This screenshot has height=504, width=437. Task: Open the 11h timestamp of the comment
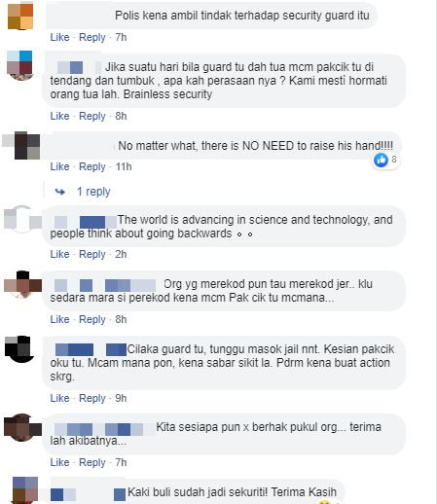click(x=124, y=166)
